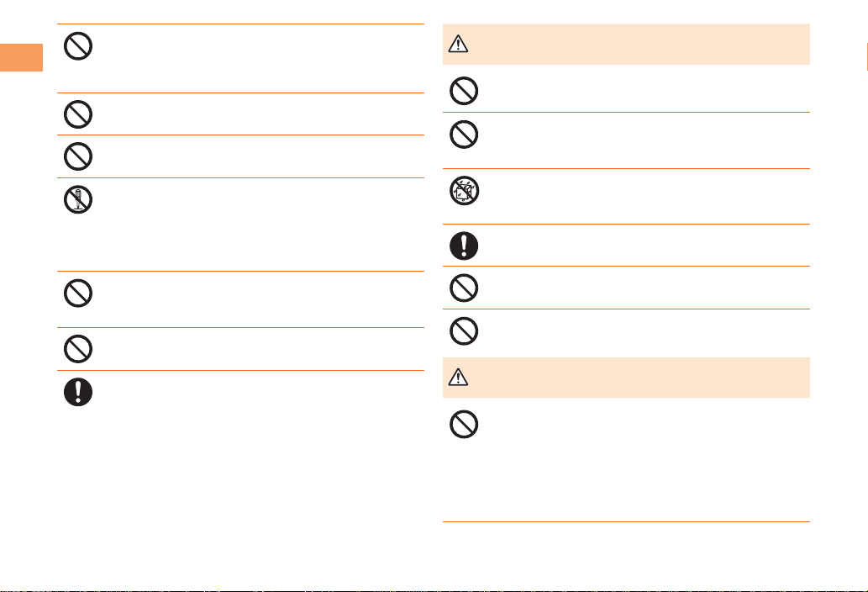Click the upper peach warning banner on right page
The height and width of the screenshot is (592, 868).
click(x=626, y=45)
